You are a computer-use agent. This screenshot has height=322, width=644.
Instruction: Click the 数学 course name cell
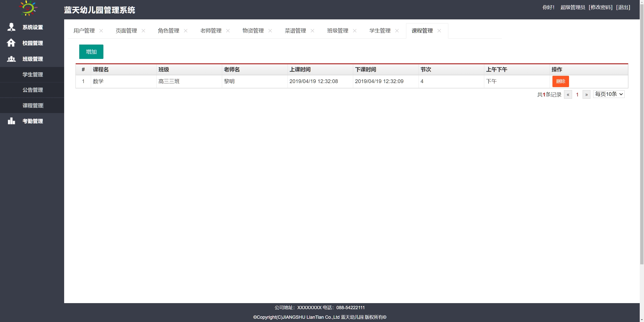pos(124,81)
